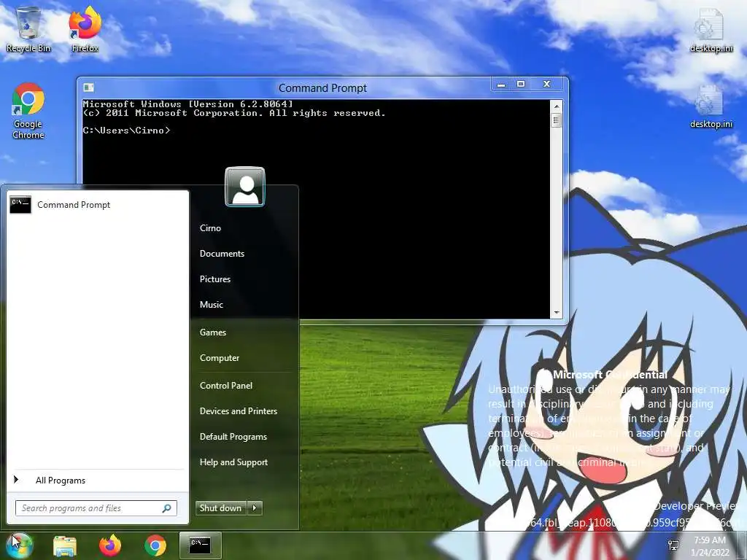Click the Shut down button
This screenshot has width=747, height=560.
click(x=221, y=508)
